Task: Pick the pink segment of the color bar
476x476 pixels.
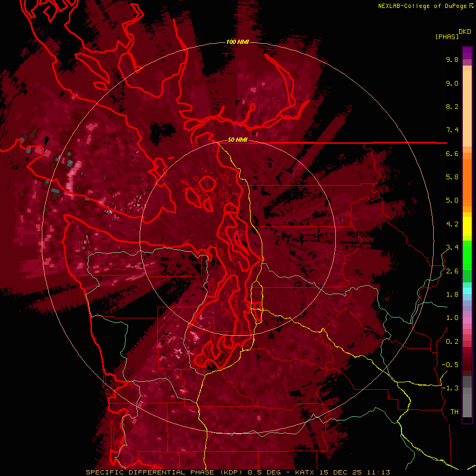Action: 467,321
